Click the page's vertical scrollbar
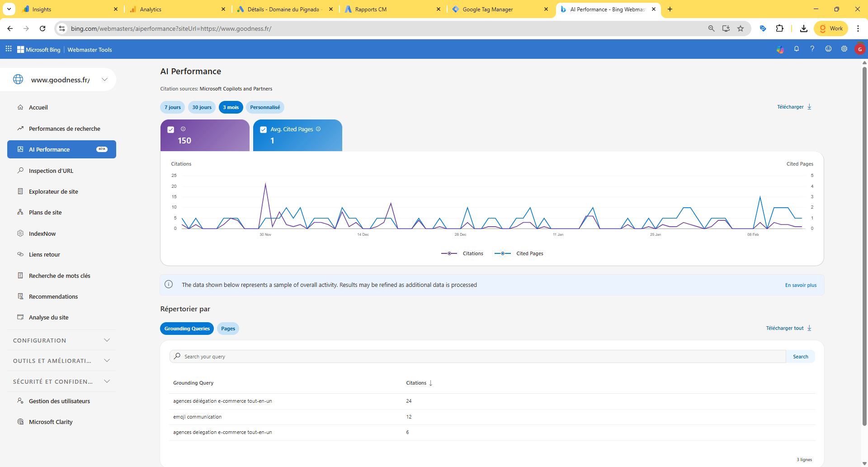Image resolution: width=868 pixels, height=467 pixels. (x=864, y=244)
